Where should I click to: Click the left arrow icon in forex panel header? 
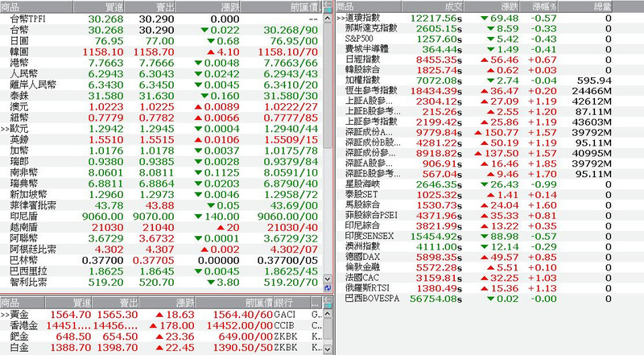[x=328, y=4]
